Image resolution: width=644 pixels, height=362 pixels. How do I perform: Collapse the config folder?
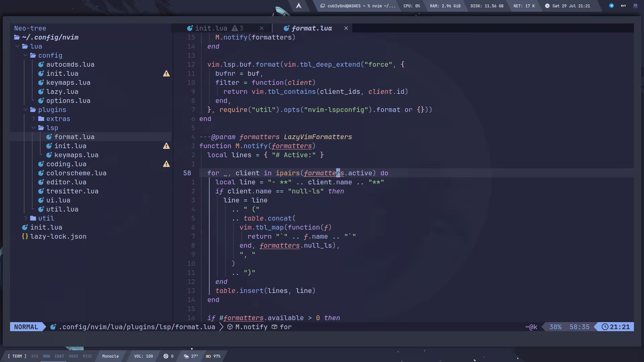(x=25, y=55)
